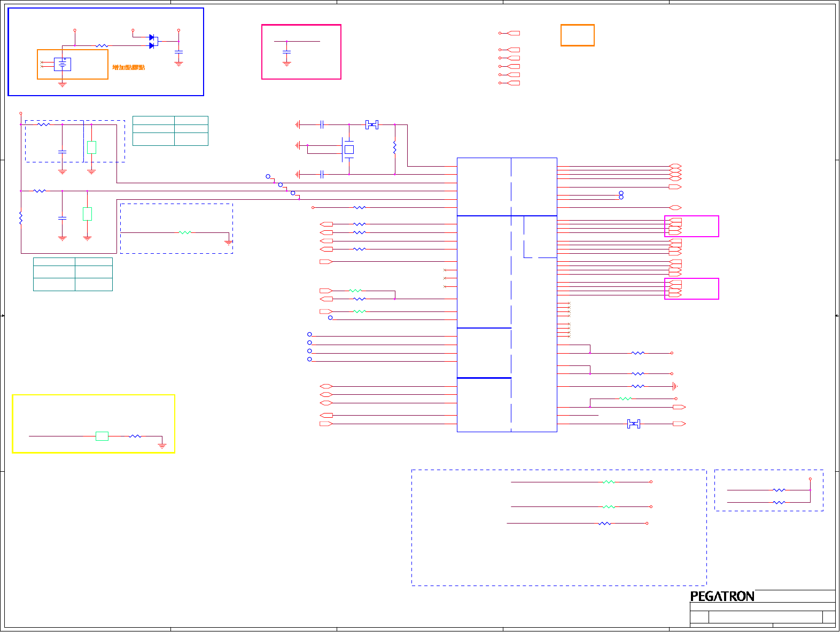Select the topmost green resistor in the bottom dashed box
Screen dimensions: 840x632
pos(609,482)
